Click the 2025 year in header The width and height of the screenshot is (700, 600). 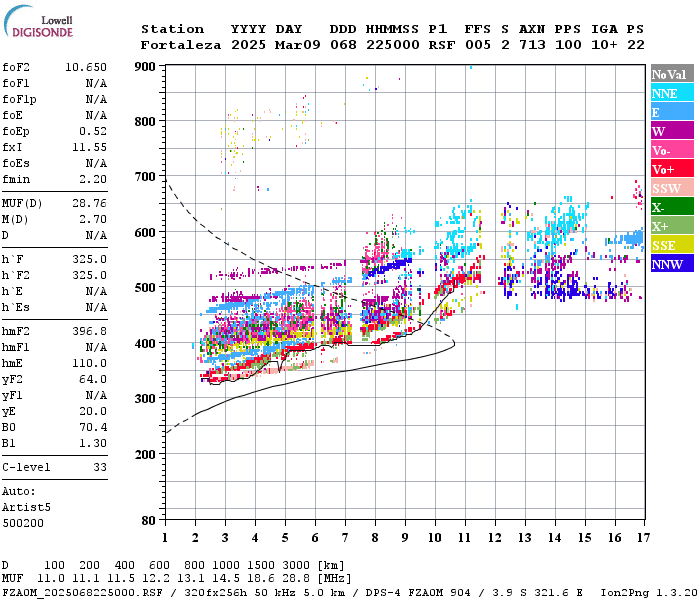[x=248, y=45]
